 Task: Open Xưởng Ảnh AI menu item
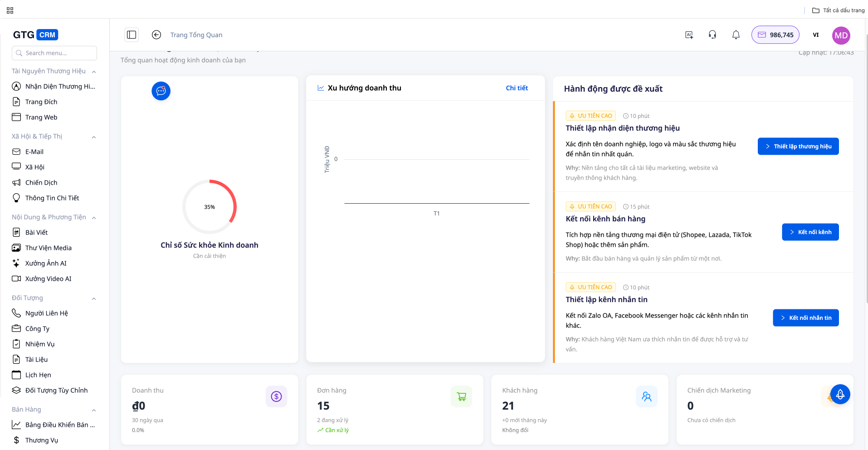(x=46, y=263)
